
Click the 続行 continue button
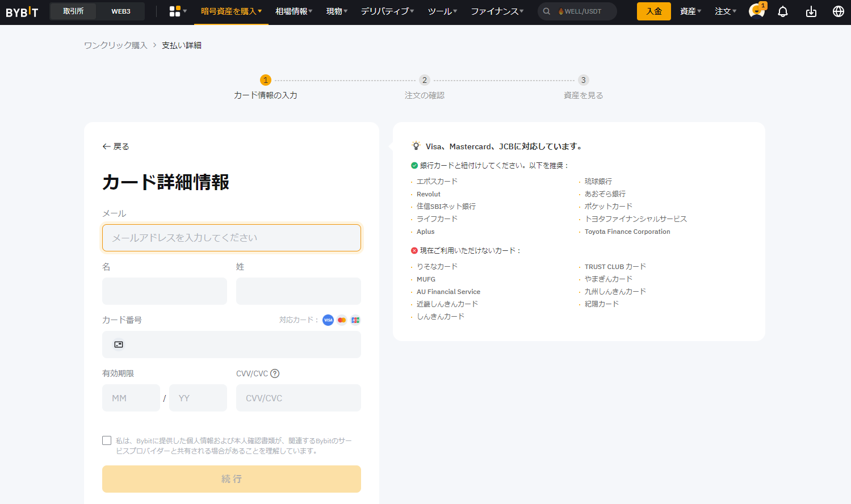point(232,479)
